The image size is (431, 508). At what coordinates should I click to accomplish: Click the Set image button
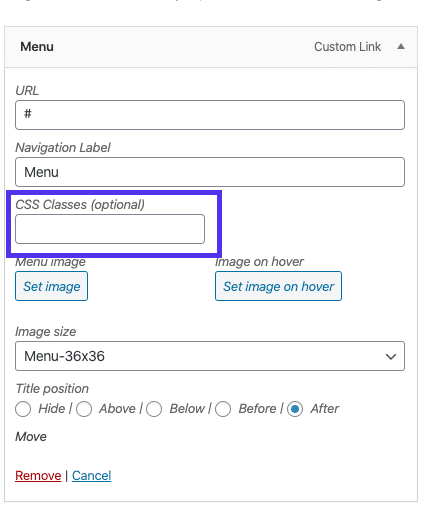[x=51, y=286]
